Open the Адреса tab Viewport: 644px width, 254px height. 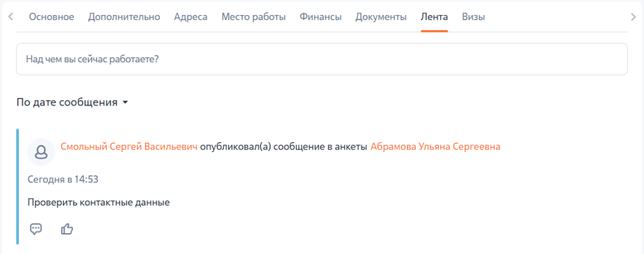[x=191, y=17]
